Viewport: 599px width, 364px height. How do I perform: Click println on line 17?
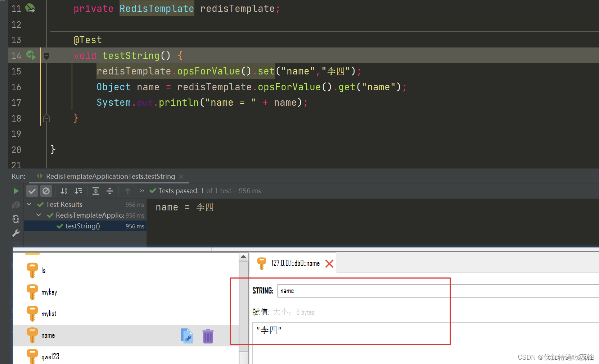(x=179, y=103)
